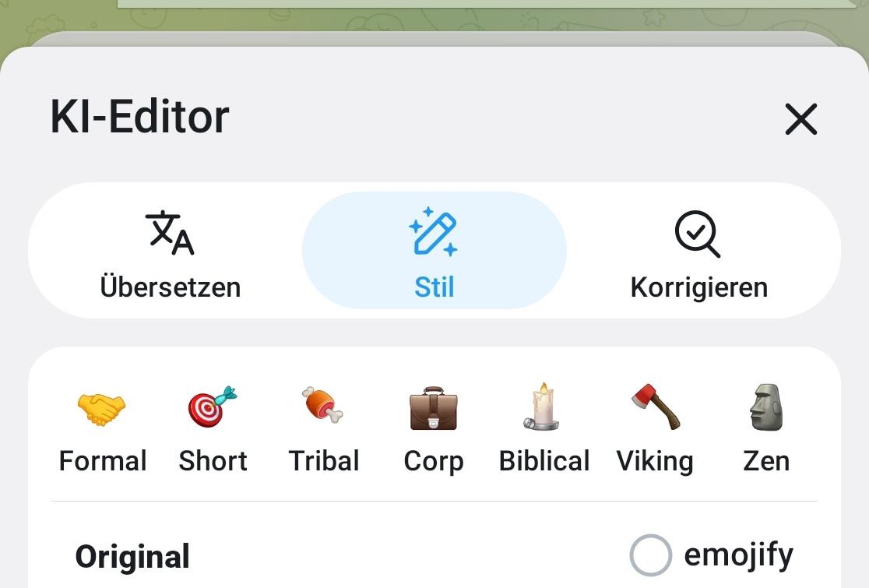The height and width of the screenshot is (588, 869).
Task: Click the Original text heading
Action: click(132, 557)
